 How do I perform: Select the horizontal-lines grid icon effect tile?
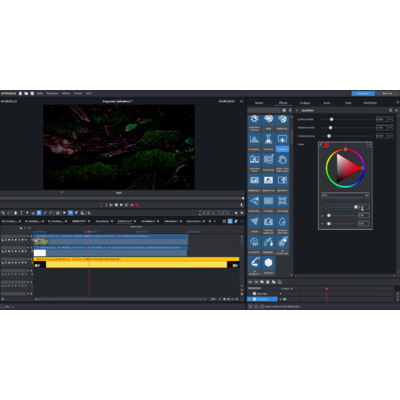pyautogui.click(x=268, y=201)
